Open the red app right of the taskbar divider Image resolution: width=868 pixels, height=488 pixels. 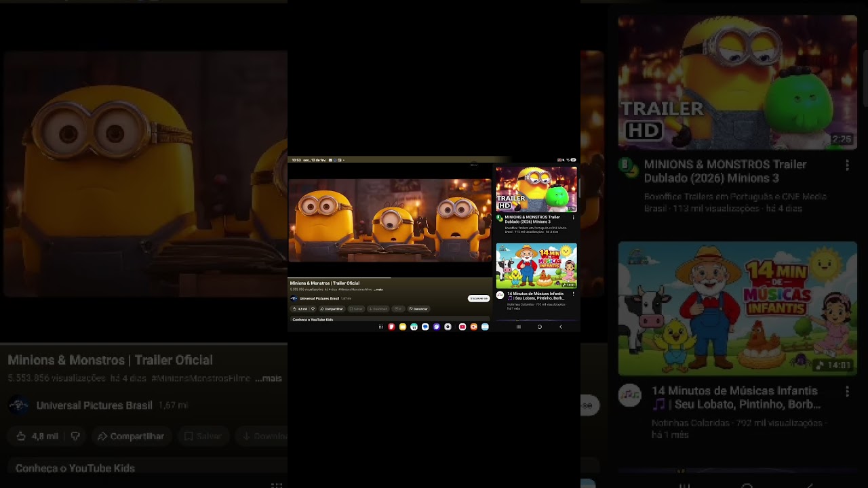[x=462, y=327]
